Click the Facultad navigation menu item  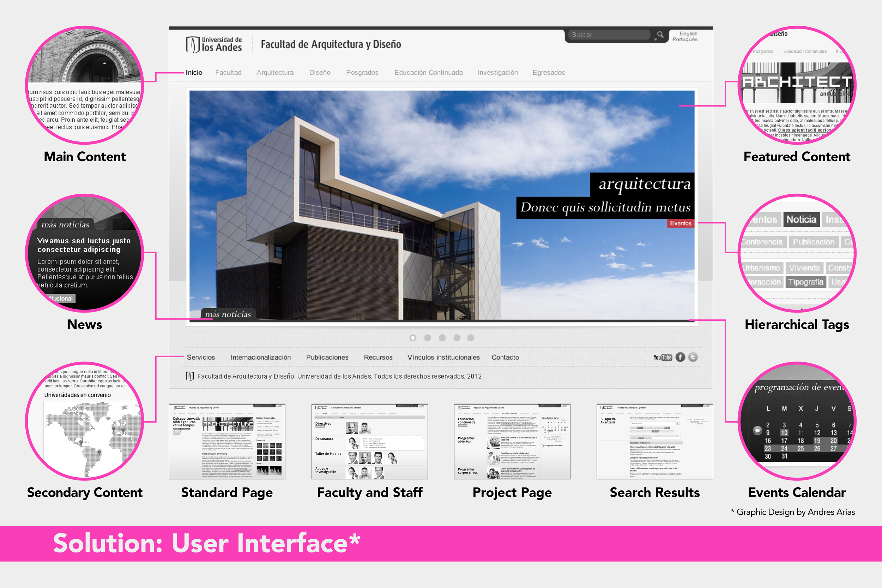click(229, 72)
